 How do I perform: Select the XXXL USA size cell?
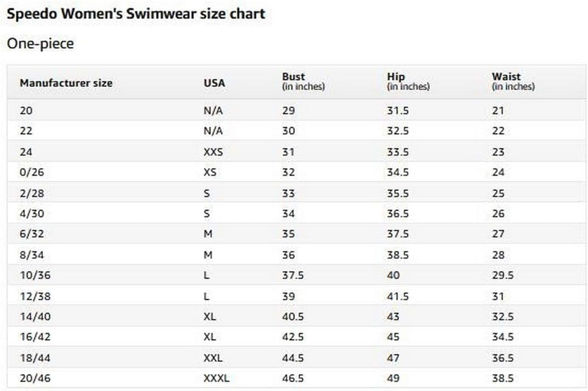(x=216, y=378)
